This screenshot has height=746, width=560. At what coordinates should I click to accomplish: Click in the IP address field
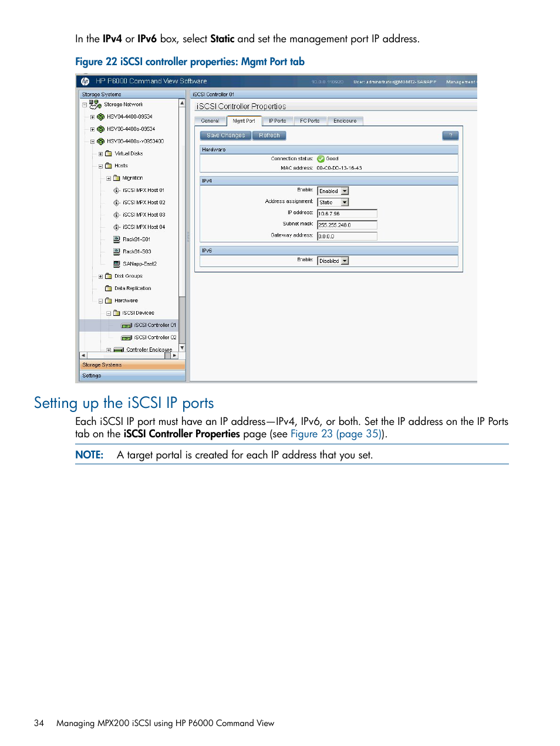click(x=347, y=214)
